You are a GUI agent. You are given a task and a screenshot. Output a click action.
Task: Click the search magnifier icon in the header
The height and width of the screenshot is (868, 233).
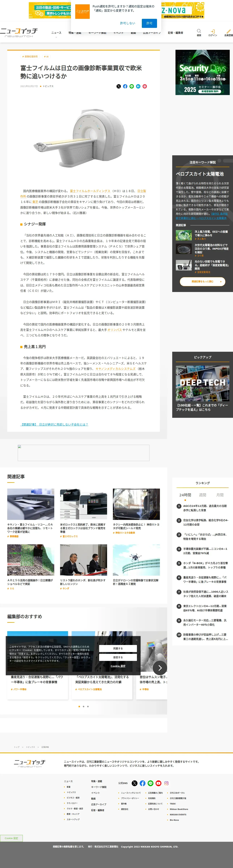(199, 31)
